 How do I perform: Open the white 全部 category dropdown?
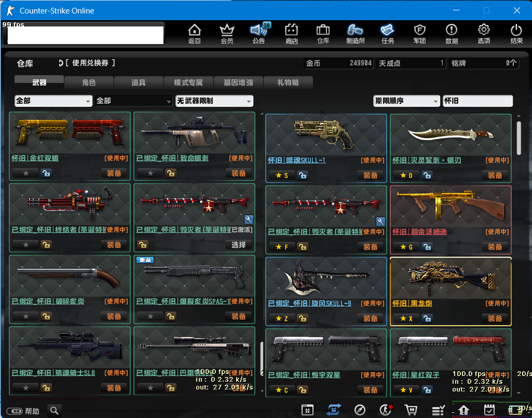click(x=53, y=101)
